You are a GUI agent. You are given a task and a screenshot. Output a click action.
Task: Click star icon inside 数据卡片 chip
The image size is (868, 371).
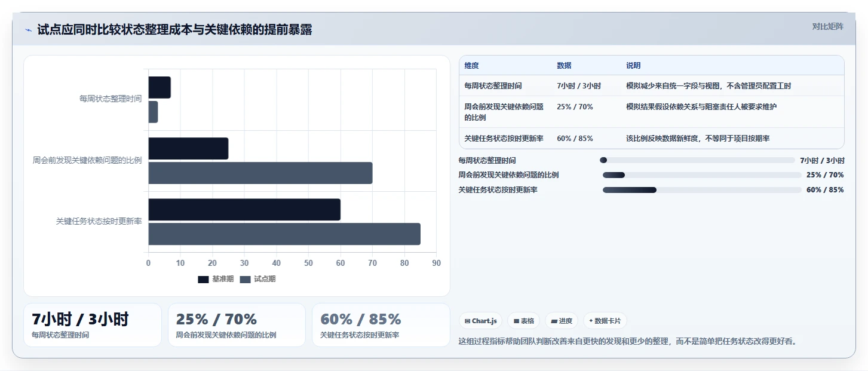pyautogui.click(x=591, y=321)
